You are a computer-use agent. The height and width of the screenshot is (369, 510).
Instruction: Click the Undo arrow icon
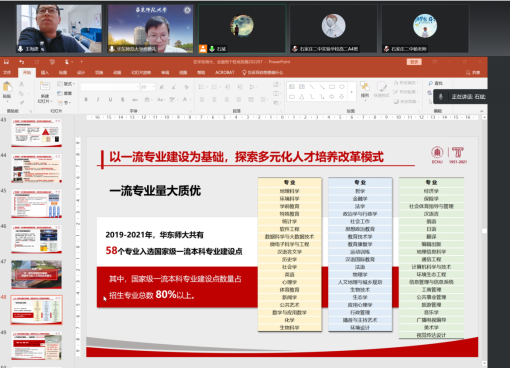(x=21, y=62)
